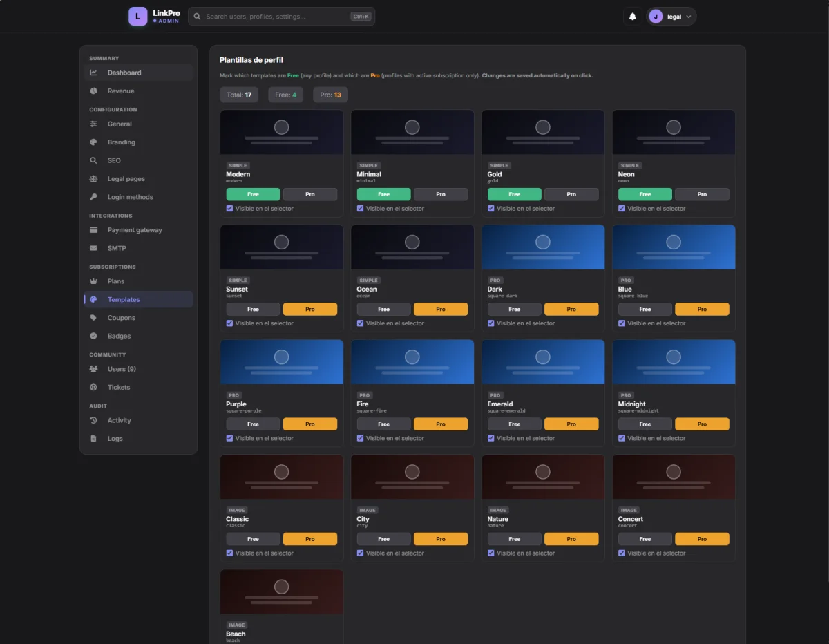Toggle Visible en el selector for Gold
The image size is (829, 644).
490,209
